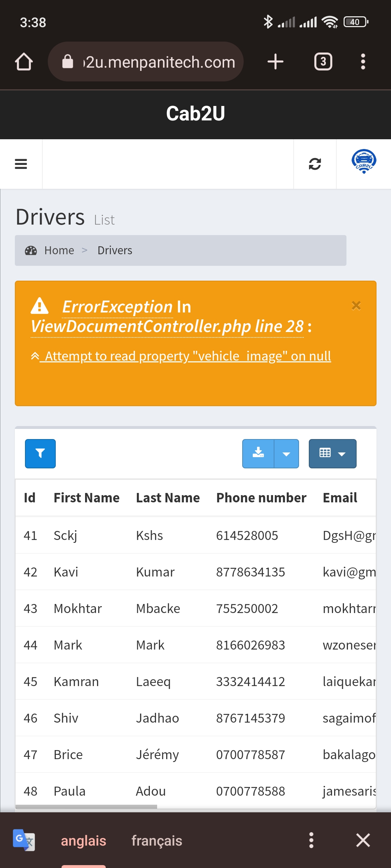This screenshot has width=391, height=868.
Task: Tap the Cab2U profile logo
Action: 364,161
